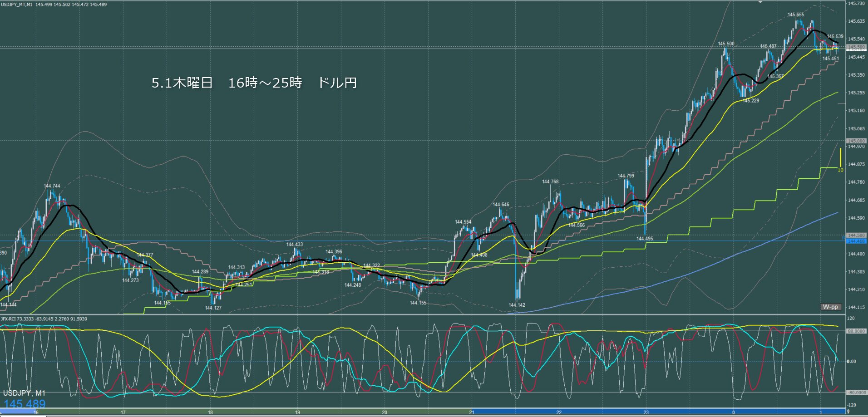Screen dimensions: 868x417
Task: Click the 0 hour label on time axis
Action: coord(733,412)
